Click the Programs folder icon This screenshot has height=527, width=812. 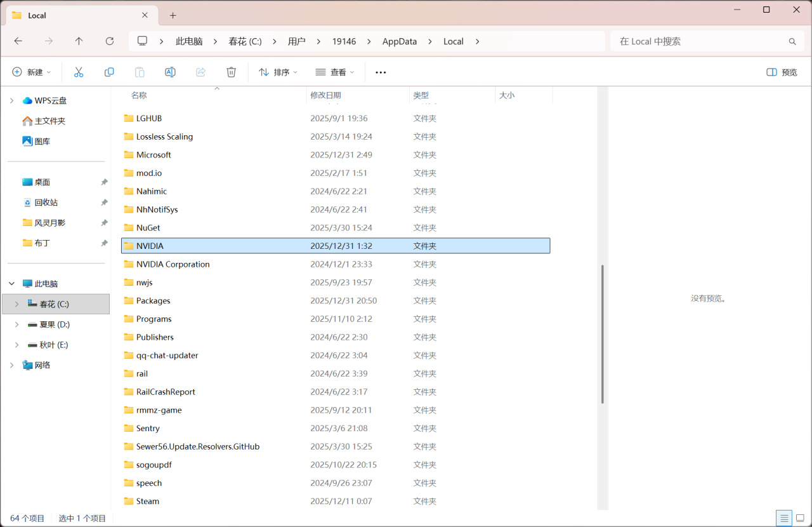click(x=129, y=319)
